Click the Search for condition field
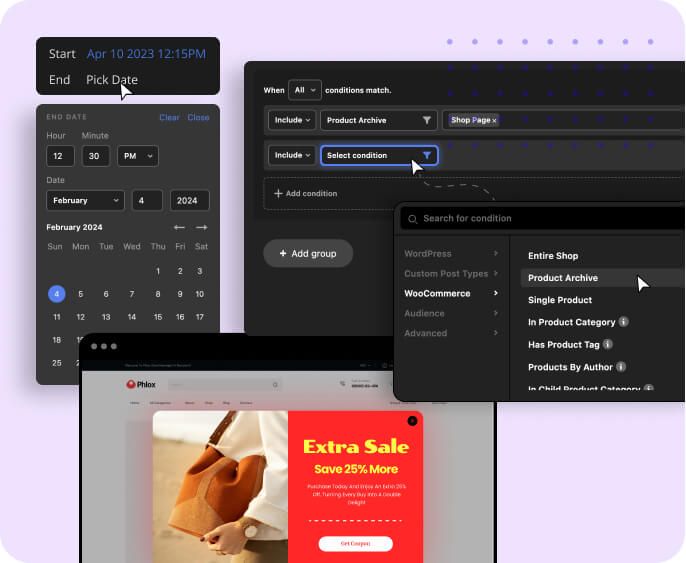 click(542, 218)
